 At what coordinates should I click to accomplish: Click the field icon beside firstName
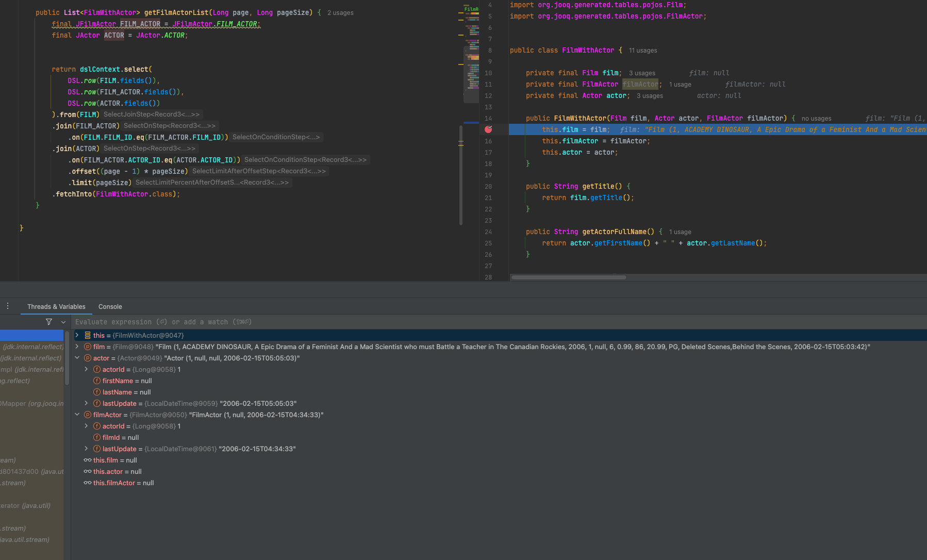(x=97, y=381)
